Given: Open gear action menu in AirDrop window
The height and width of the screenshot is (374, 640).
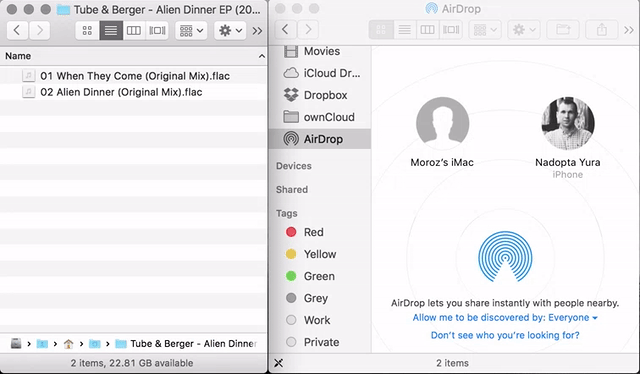Looking at the screenshot, I should 524,29.
